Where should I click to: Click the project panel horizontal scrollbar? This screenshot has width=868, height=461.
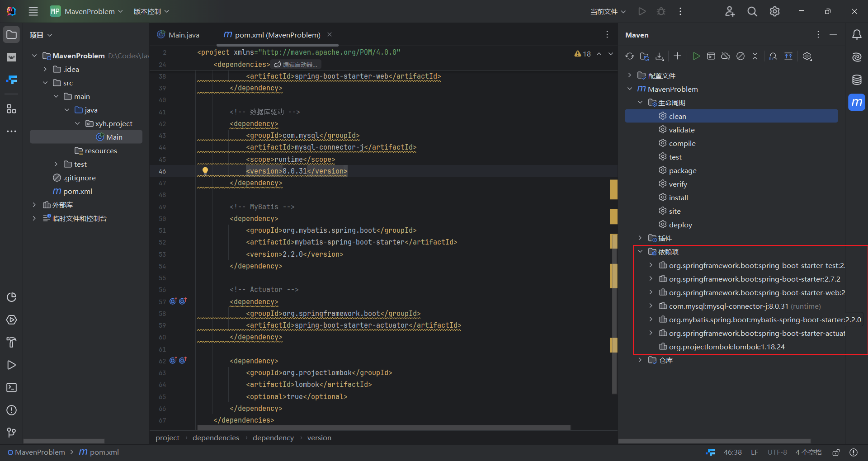[x=64, y=441]
